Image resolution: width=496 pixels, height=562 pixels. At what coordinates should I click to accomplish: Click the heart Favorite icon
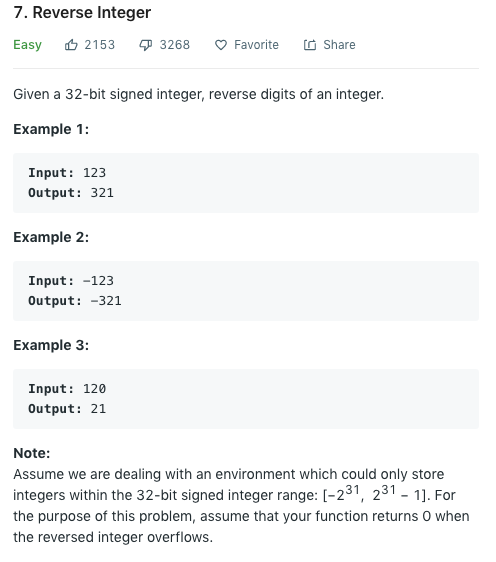pos(221,45)
